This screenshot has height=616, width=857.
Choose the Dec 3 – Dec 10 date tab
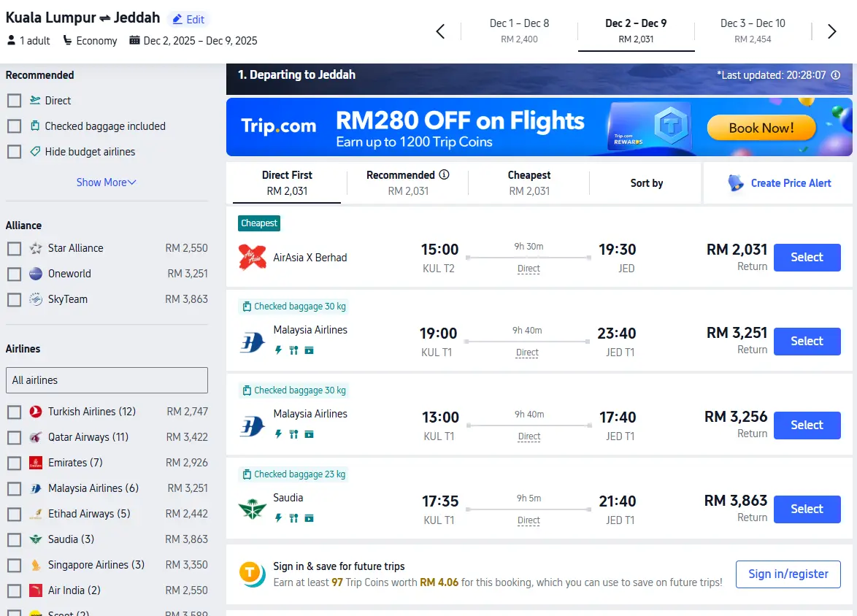[753, 31]
